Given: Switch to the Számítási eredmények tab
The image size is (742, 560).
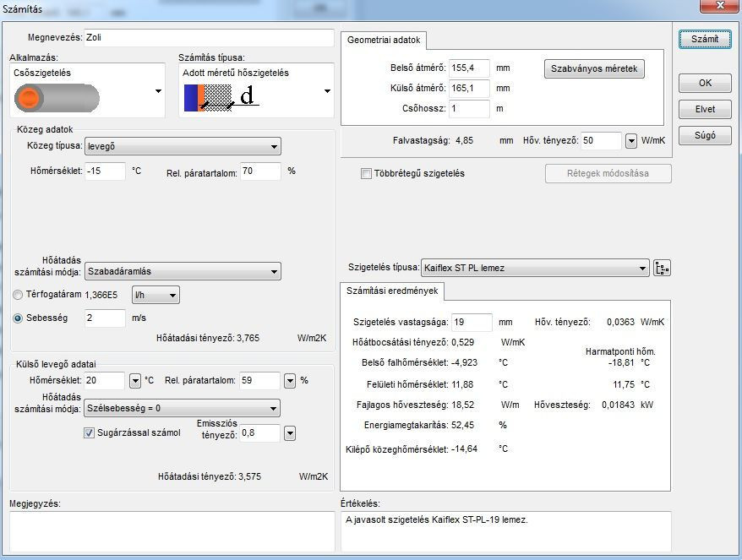Looking at the screenshot, I should click(x=392, y=291).
